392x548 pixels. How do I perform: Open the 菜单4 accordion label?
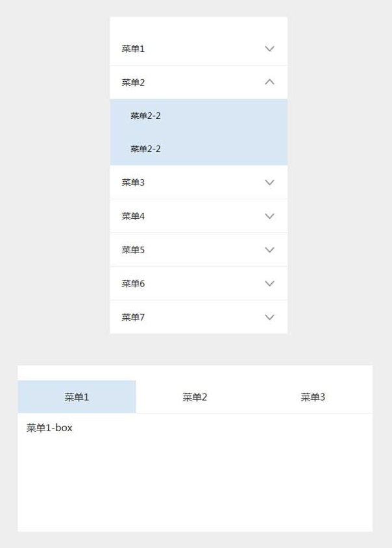133,216
